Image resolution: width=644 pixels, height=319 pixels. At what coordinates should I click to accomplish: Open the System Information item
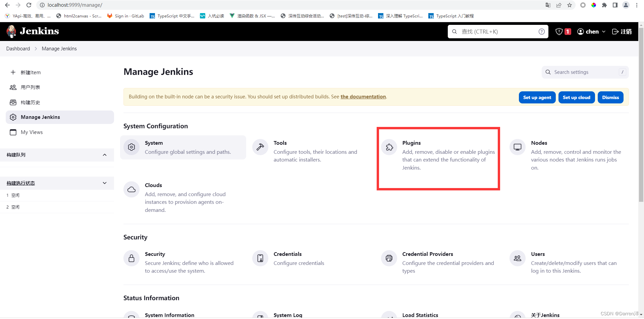click(169, 315)
